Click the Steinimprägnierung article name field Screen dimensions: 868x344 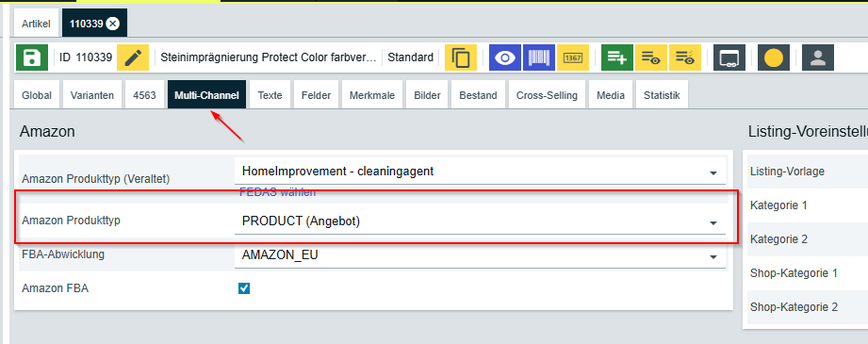pyautogui.click(x=269, y=57)
